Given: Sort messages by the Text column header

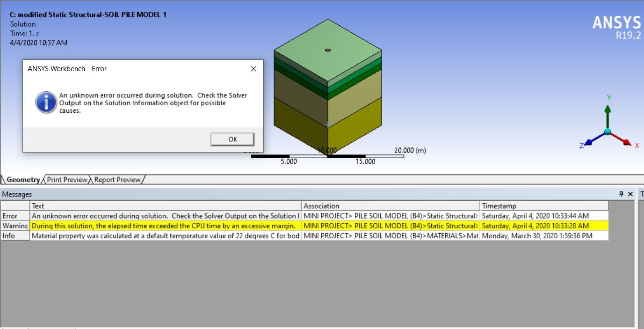Looking at the screenshot, I should click(166, 206).
